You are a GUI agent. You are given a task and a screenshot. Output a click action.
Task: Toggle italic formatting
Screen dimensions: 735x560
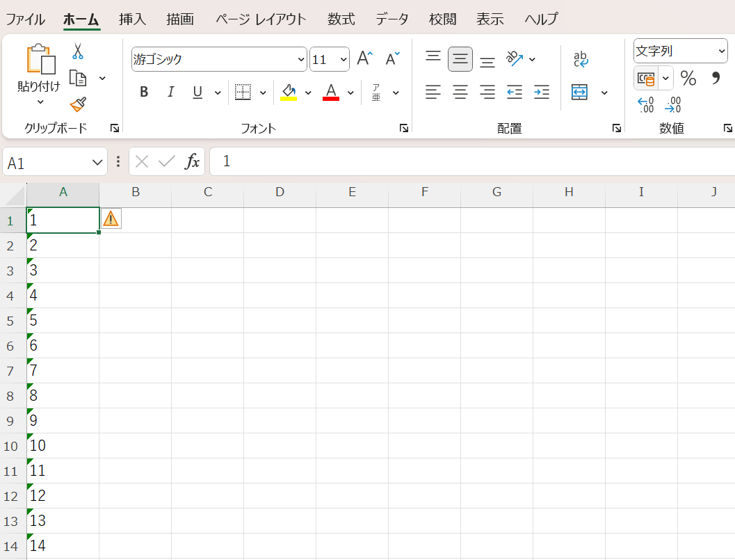coord(170,93)
